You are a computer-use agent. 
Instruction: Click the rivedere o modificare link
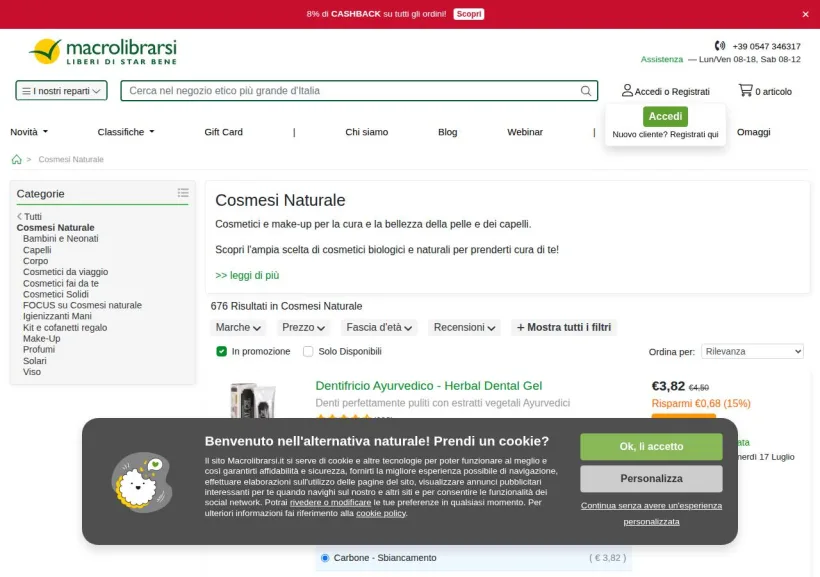[x=330, y=502]
